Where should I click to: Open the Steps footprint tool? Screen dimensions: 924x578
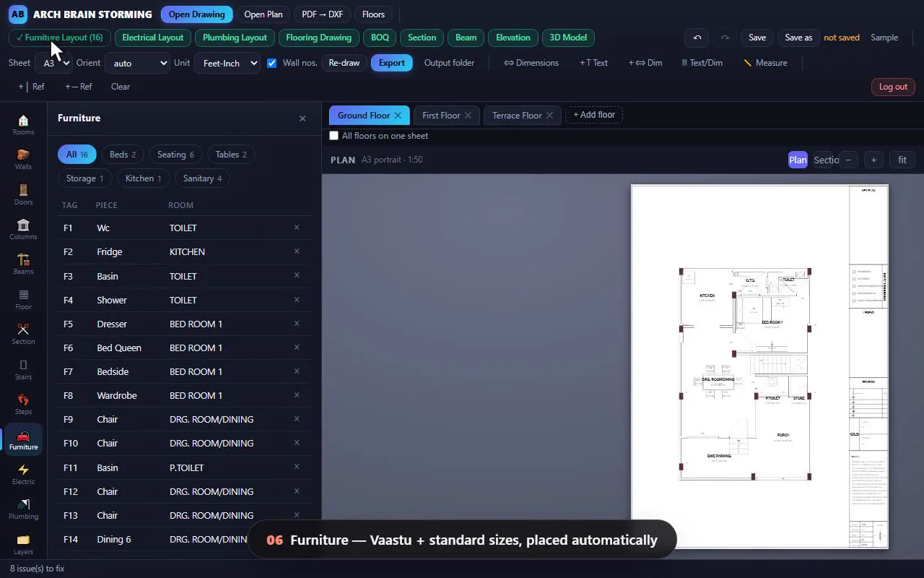coord(23,404)
